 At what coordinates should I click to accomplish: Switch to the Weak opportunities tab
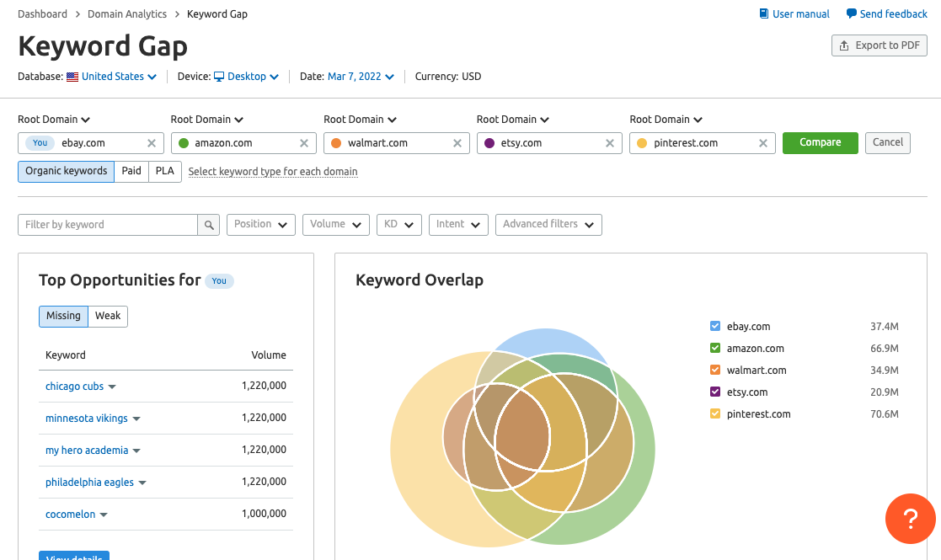point(108,317)
